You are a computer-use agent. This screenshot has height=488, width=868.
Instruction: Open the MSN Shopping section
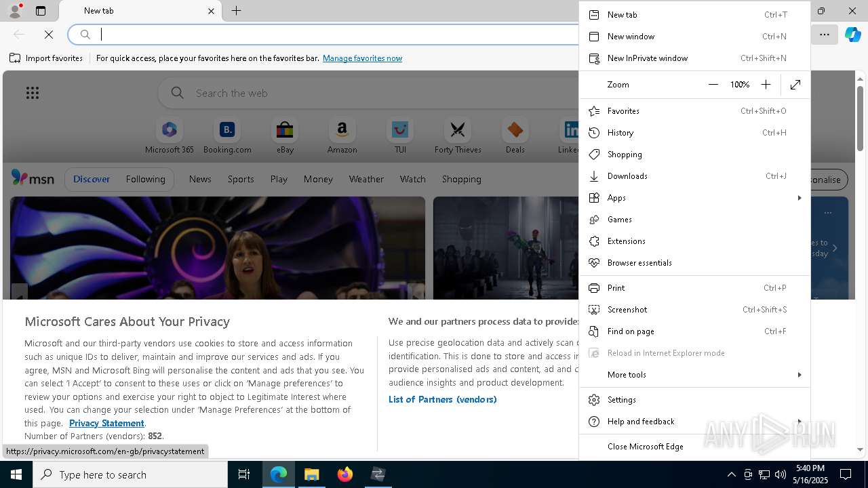(x=461, y=179)
